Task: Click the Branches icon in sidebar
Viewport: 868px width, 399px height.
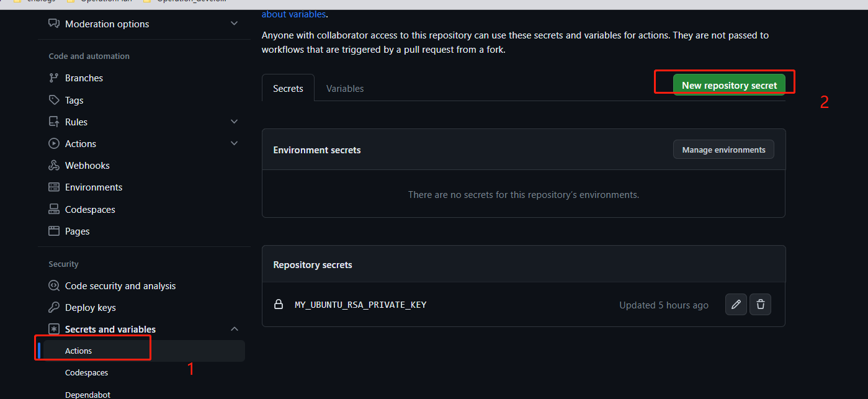Action: point(54,78)
